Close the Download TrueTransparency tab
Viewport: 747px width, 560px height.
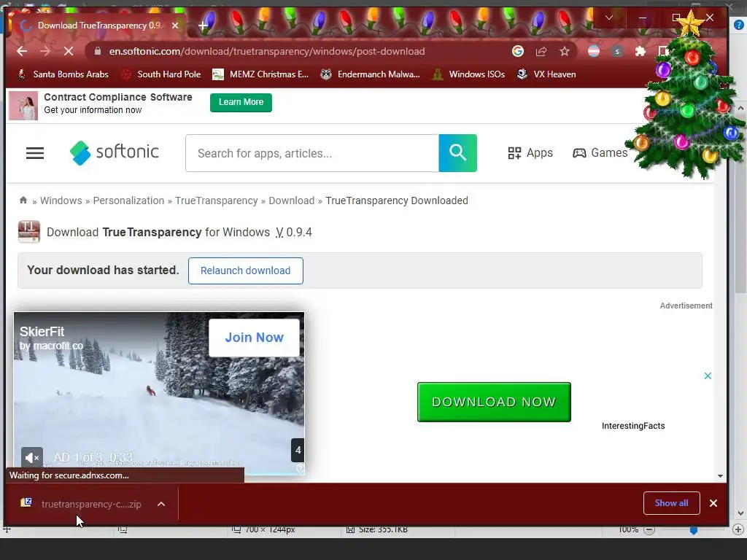(175, 26)
